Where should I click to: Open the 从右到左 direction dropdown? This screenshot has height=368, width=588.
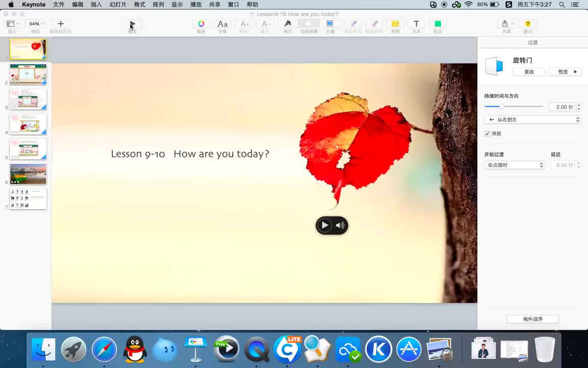coord(533,120)
